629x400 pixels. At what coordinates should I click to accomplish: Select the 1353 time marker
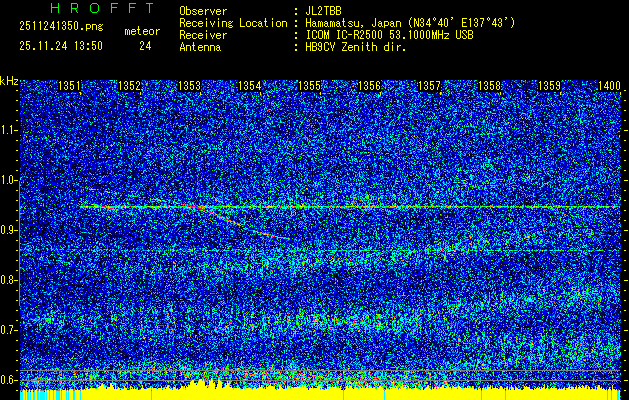click(x=189, y=87)
